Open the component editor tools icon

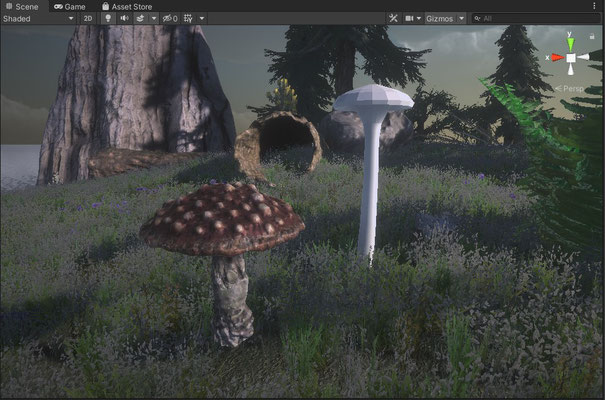[393, 18]
